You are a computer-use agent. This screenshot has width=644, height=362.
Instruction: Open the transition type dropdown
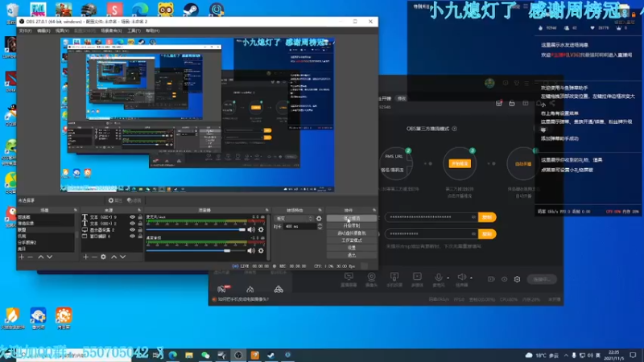click(295, 219)
